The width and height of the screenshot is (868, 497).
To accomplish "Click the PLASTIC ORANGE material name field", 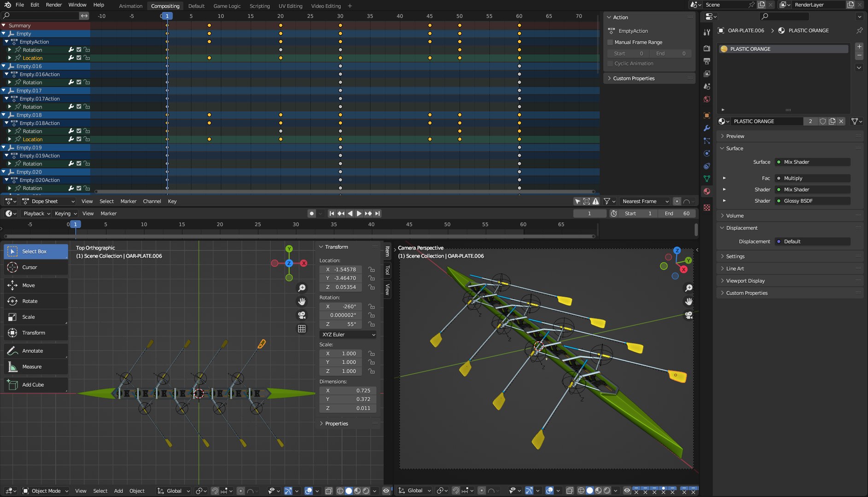I will (x=767, y=121).
